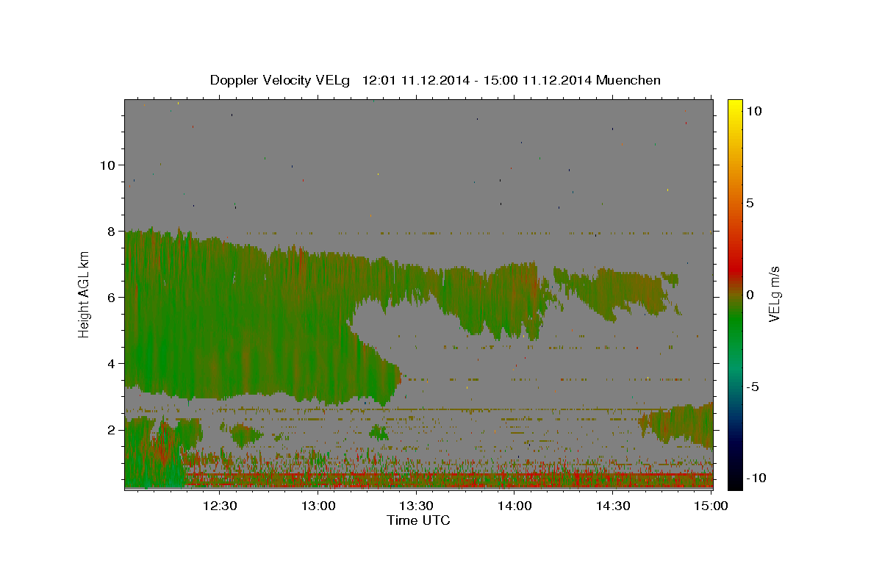The height and width of the screenshot is (588, 882).
Task: Click the height tick label 10
Action: [x=107, y=165]
